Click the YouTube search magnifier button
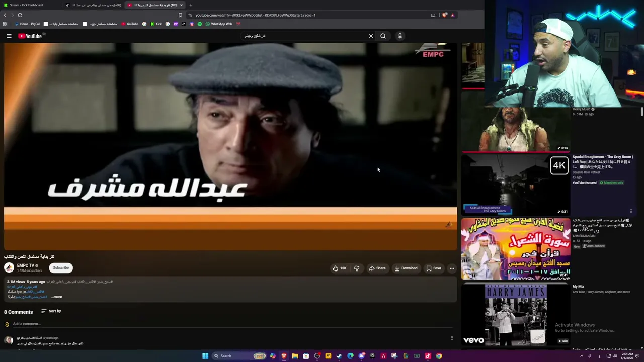The width and height of the screenshot is (644, 362). [383, 36]
